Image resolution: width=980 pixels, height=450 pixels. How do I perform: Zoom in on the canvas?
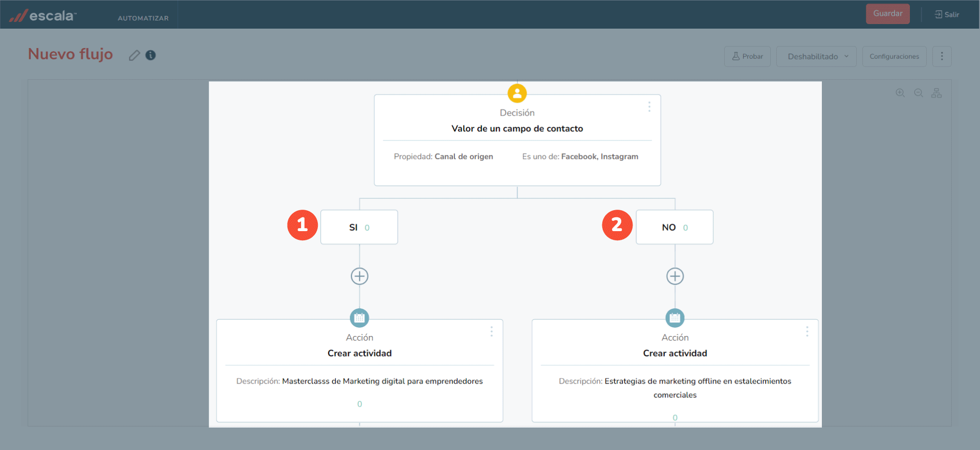click(900, 93)
